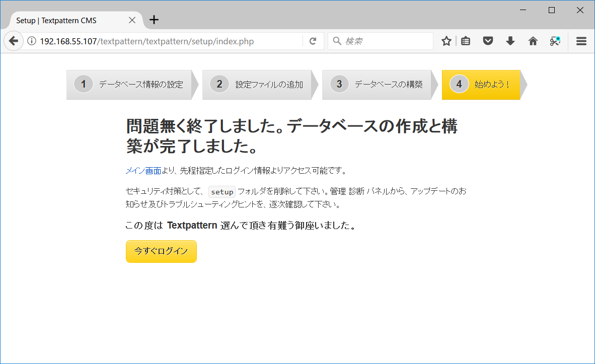595x364 pixels.
Task: Select setup step 4 始めよう！
Action: coord(481,84)
